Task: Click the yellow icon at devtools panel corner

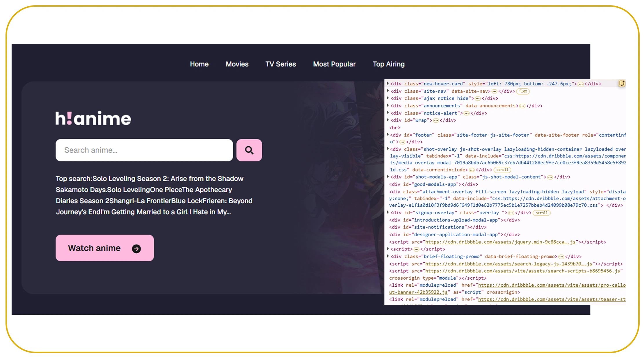Action: pyautogui.click(x=622, y=83)
